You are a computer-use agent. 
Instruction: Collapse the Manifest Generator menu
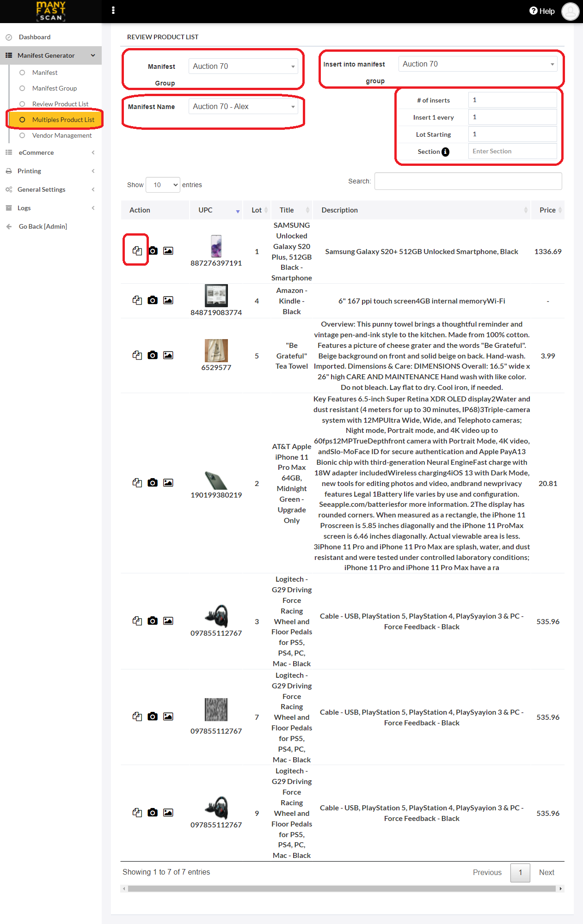click(x=51, y=55)
